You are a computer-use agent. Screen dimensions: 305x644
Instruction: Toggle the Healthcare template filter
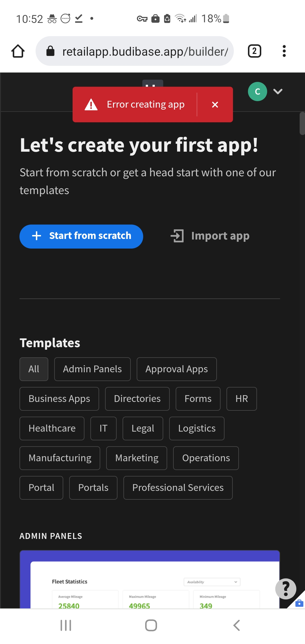(x=52, y=428)
